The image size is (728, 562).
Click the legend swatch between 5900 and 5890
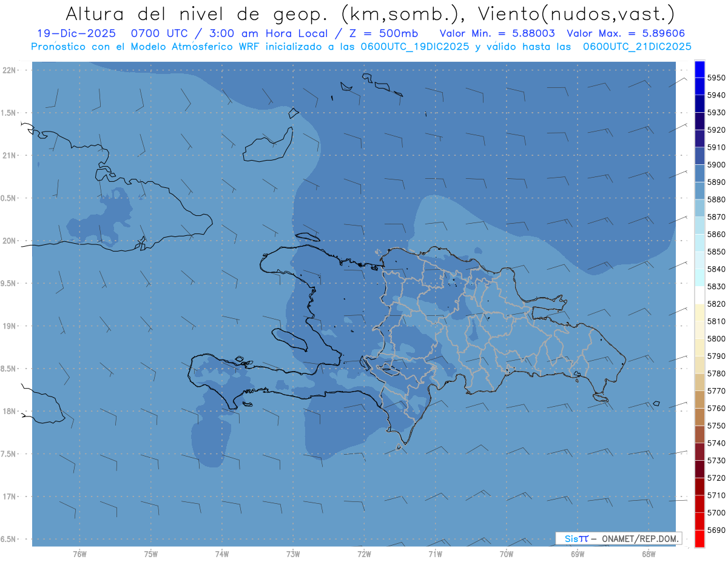point(699,173)
